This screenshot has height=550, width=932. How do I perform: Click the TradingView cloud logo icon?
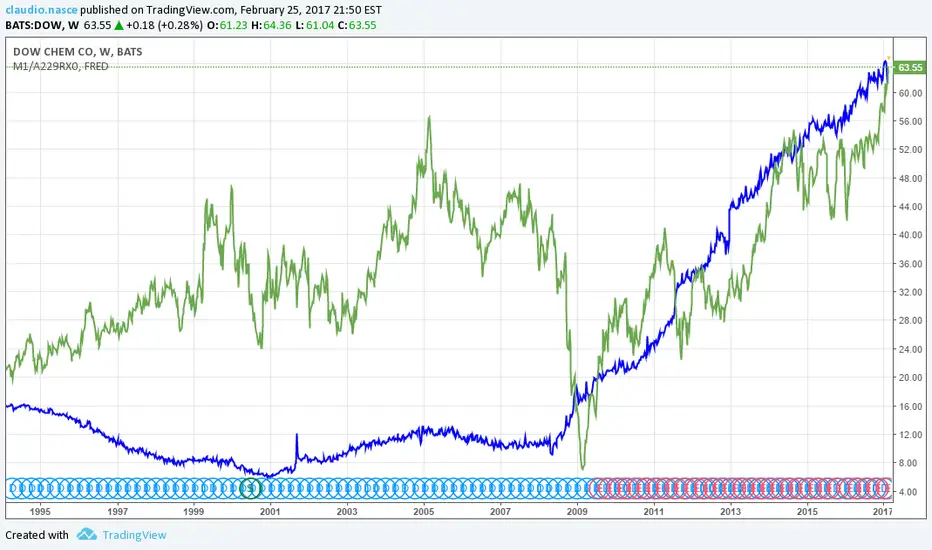point(87,535)
